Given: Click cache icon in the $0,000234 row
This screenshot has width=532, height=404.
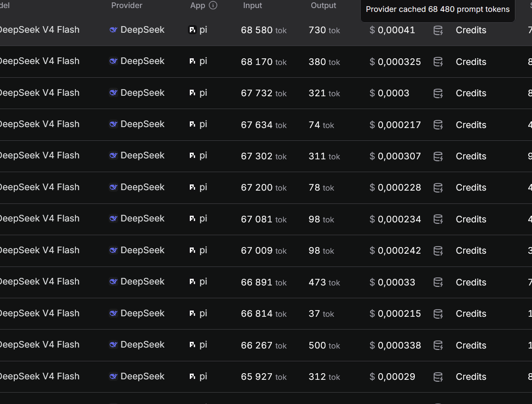Looking at the screenshot, I should (x=438, y=219).
